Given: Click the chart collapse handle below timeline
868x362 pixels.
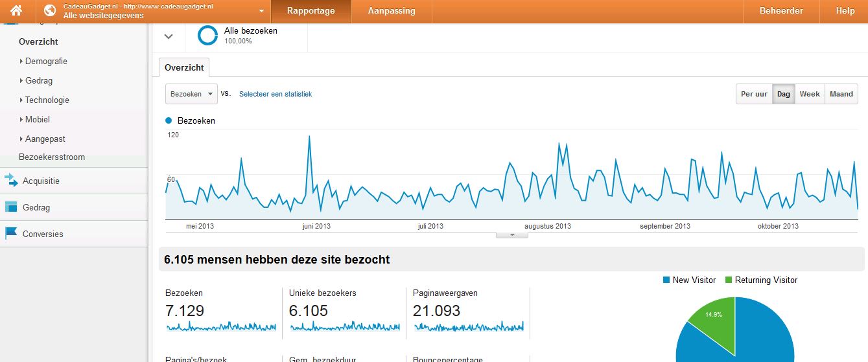Looking at the screenshot, I should click(512, 235).
